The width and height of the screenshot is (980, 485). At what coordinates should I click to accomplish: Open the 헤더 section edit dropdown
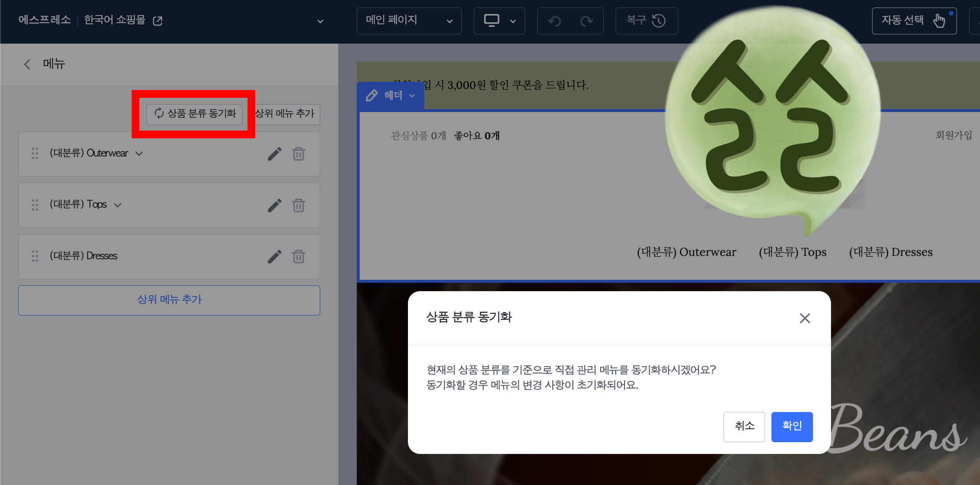[390, 96]
